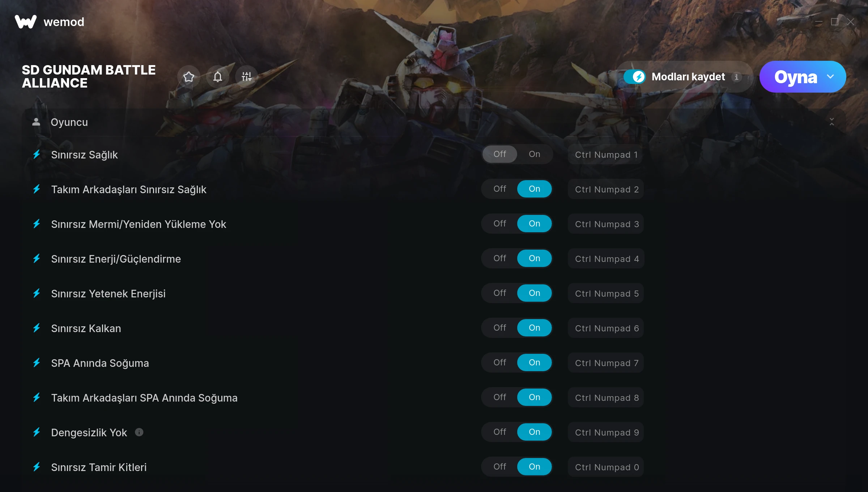This screenshot has height=492, width=868.
Task: Click the info icon next to Dengesizlik Yok
Action: (139, 432)
